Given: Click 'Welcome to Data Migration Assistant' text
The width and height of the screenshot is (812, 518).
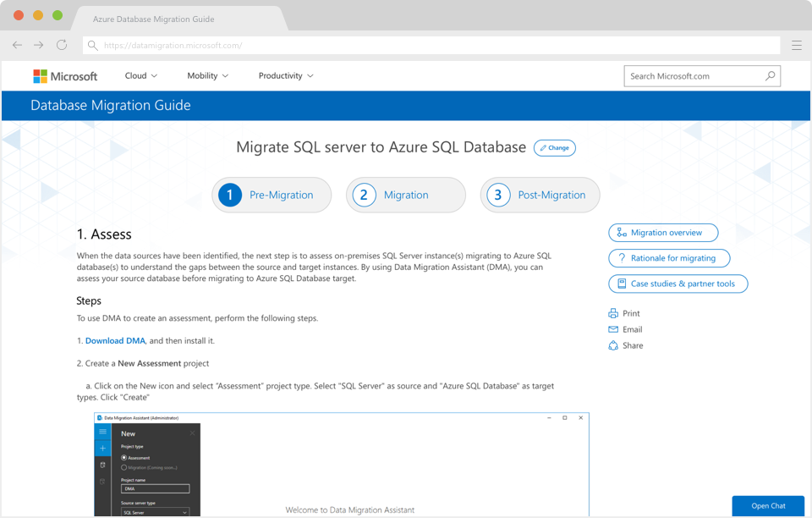Looking at the screenshot, I should [x=350, y=510].
